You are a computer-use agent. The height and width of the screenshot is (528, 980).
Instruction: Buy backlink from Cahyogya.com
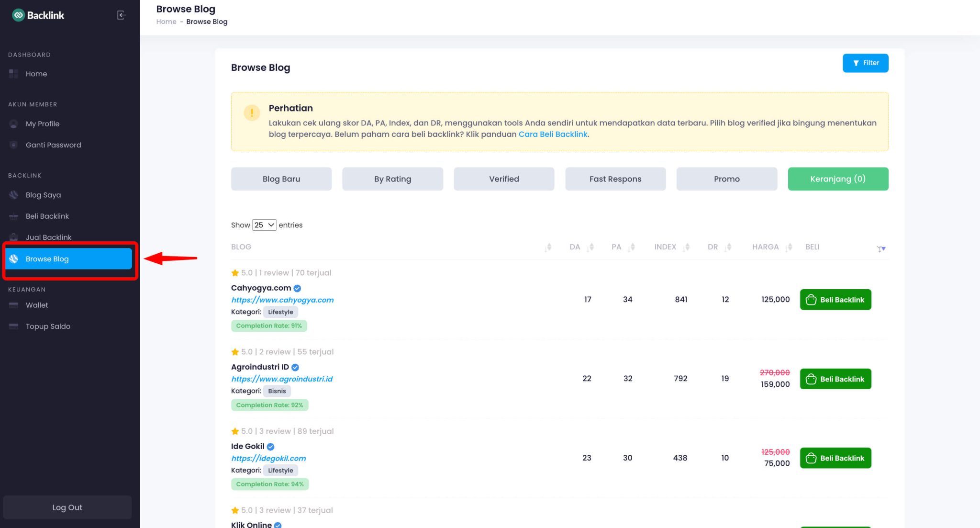tap(835, 300)
